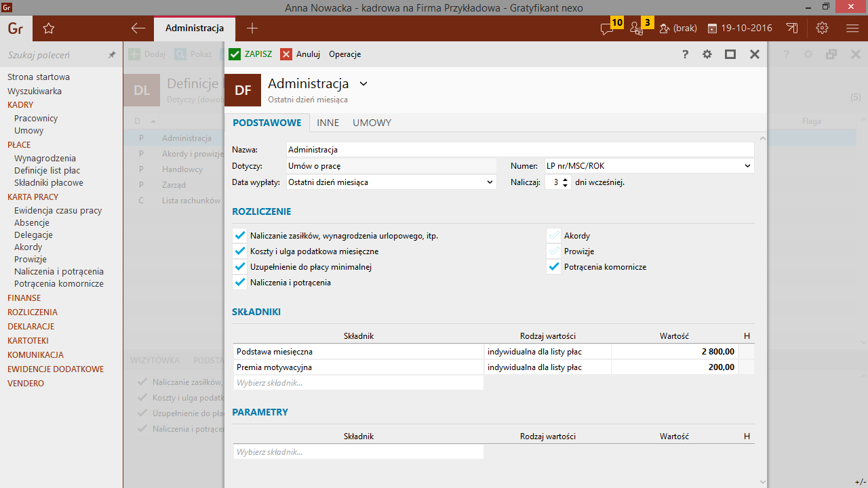The width and height of the screenshot is (868, 488).
Task: Pin the command search panel
Action: coord(112,55)
